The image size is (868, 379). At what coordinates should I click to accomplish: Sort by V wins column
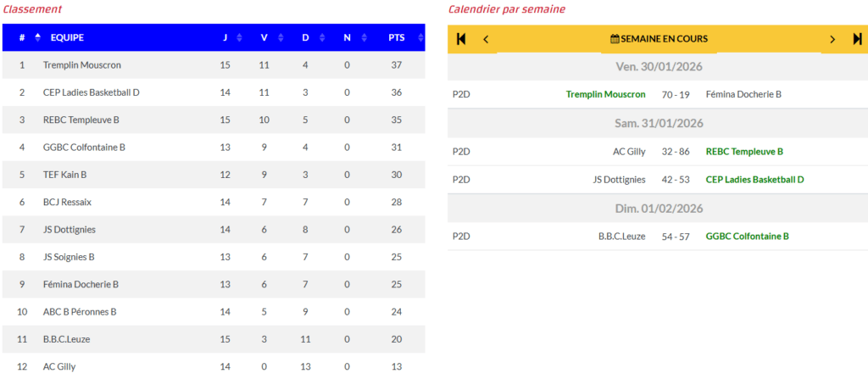(x=264, y=37)
